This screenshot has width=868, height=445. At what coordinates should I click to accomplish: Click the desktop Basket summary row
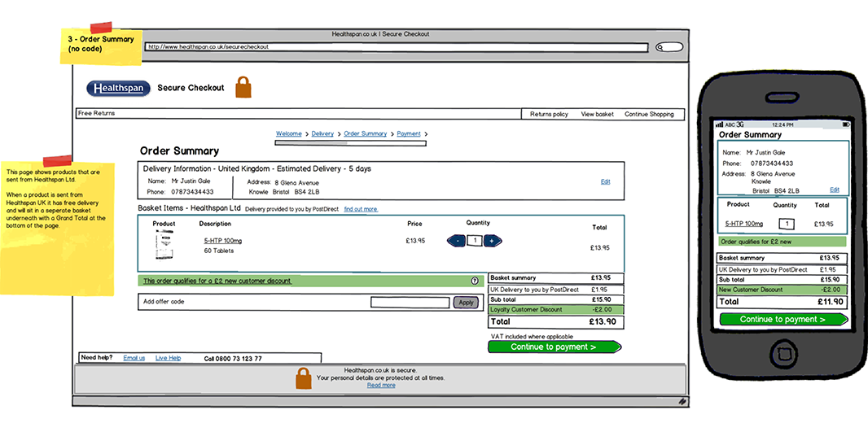(x=556, y=278)
